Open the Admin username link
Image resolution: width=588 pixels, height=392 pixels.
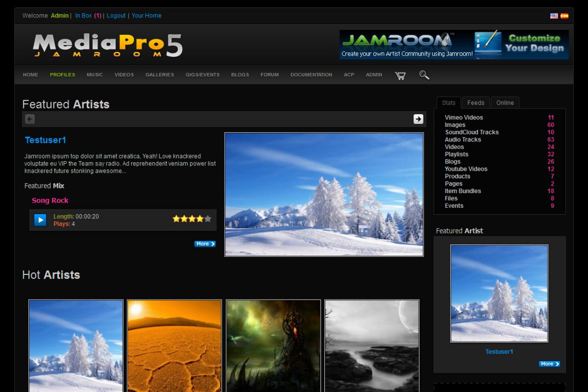pyautogui.click(x=60, y=16)
